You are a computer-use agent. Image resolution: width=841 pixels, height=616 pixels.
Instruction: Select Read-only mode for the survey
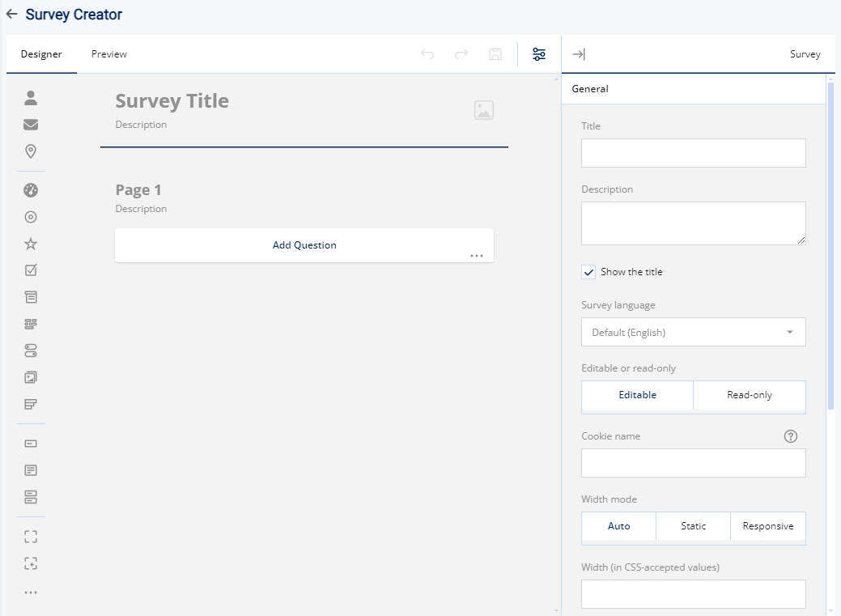[749, 396]
